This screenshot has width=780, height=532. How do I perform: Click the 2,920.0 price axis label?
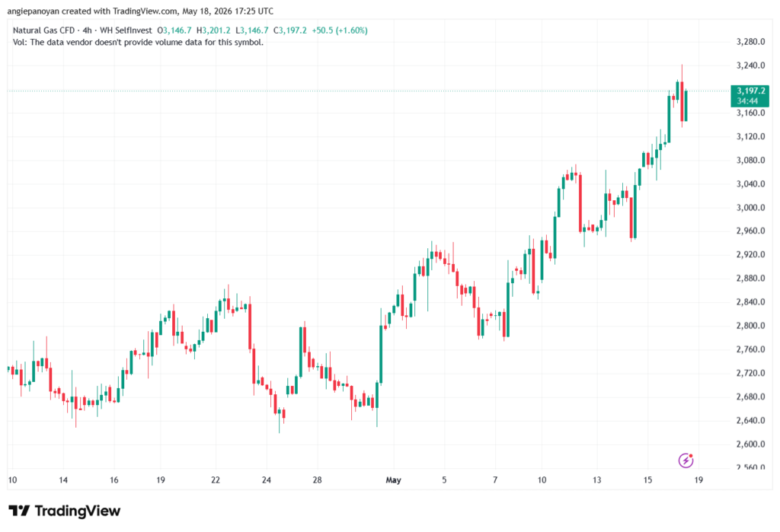[750, 254]
